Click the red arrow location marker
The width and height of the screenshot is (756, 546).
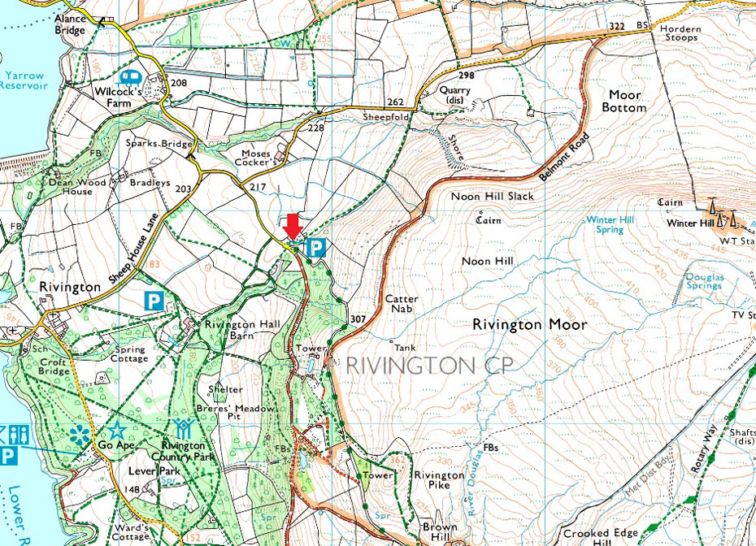click(292, 227)
